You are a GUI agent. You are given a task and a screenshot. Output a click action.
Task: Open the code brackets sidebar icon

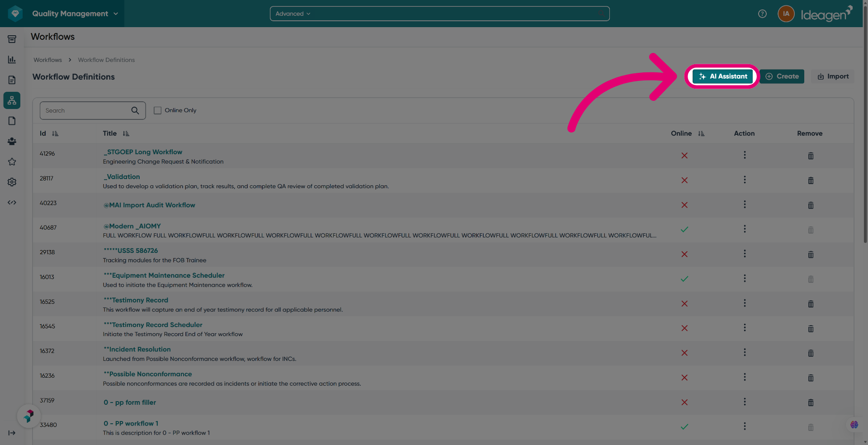pyautogui.click(x=12, y=202)
